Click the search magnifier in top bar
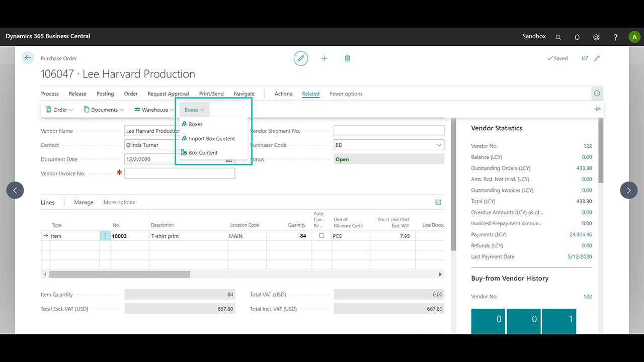Image resolution: width=644 pixels, height=362 pixels. [558, 37]
